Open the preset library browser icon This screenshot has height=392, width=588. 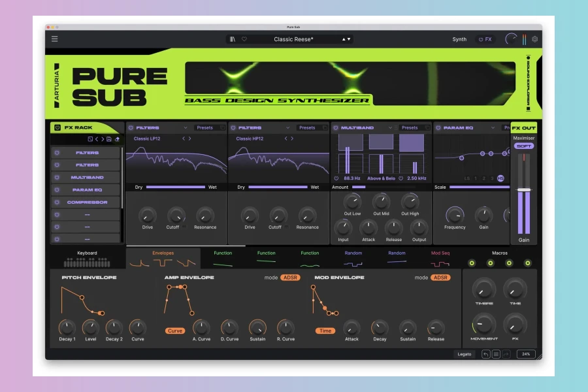click(x=233, y=39)
